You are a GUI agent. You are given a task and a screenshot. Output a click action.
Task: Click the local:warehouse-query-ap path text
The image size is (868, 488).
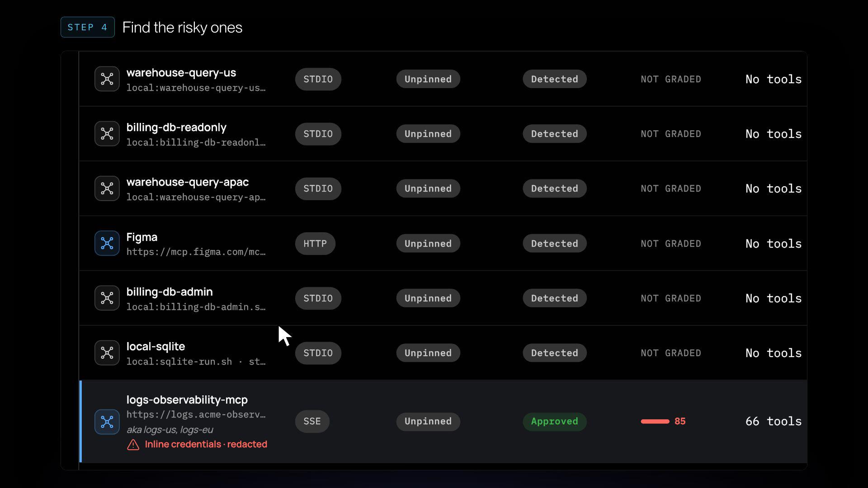[x=196, y=197]
